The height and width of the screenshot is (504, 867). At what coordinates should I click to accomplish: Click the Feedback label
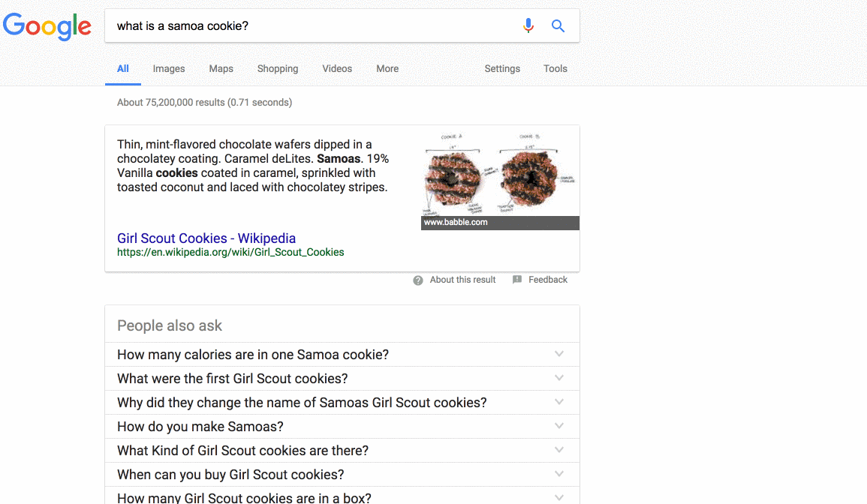coord(546,279)
